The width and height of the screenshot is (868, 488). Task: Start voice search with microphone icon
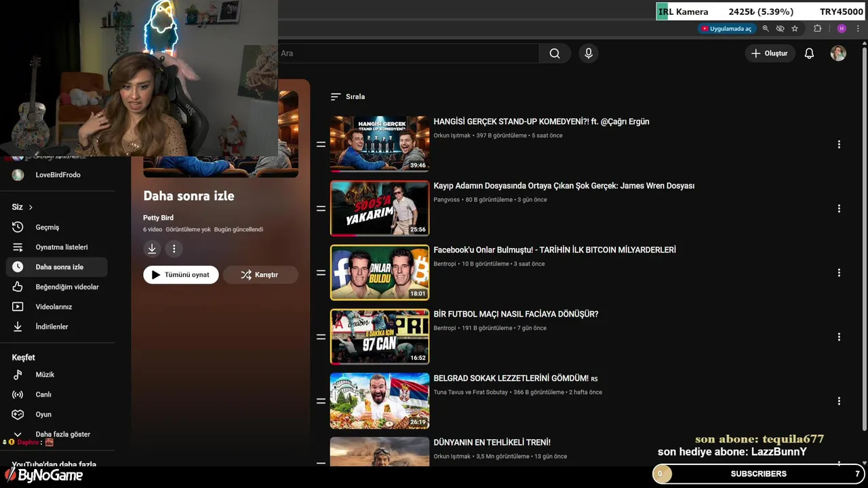[589, 54]
